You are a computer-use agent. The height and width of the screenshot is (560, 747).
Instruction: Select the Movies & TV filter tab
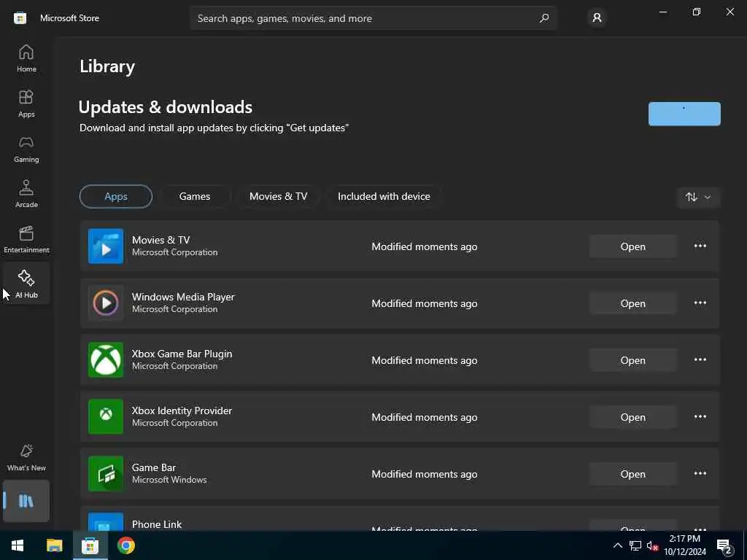pyautogui.click(x=278, y=196)
